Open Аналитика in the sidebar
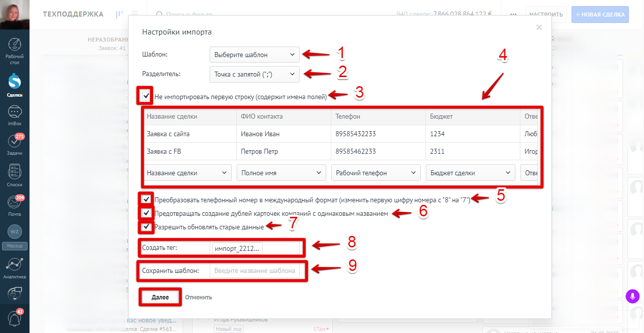The width and height of the screenshot is (644, 333). pyautogui.click(x=15, y=268)
